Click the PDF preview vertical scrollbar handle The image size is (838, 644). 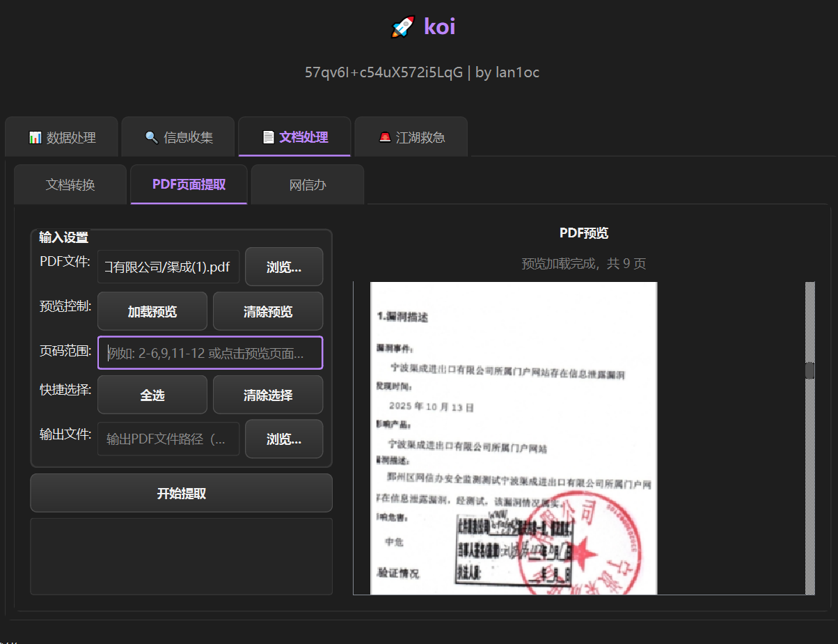click(x=809, y=370)
